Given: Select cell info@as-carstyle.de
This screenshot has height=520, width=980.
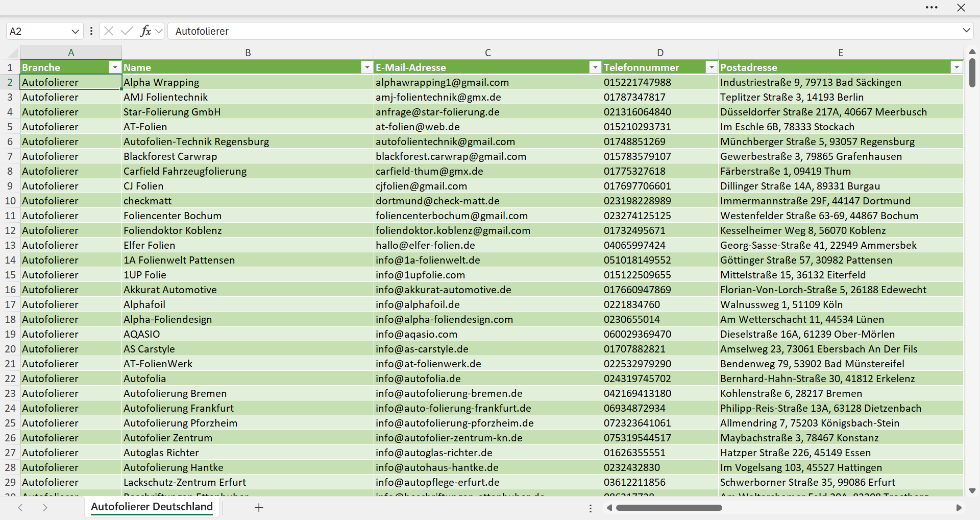Looking at the screenshot, I should [488, 349].
